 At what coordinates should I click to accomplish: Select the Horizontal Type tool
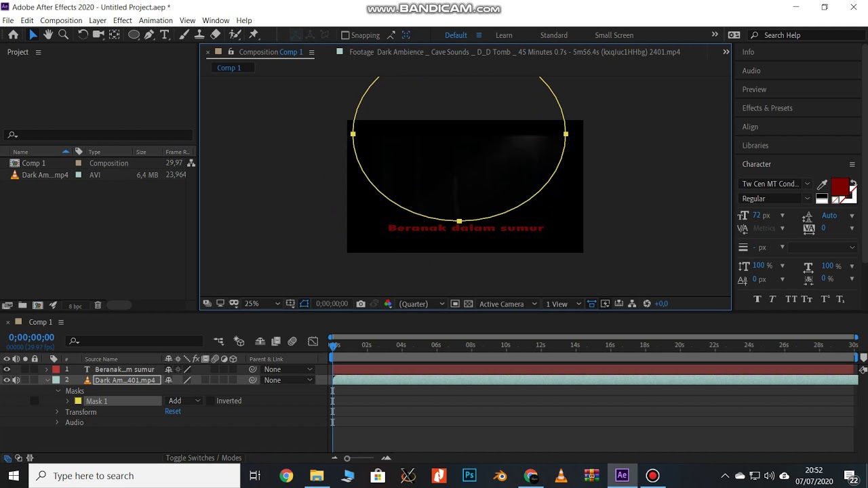165,35
